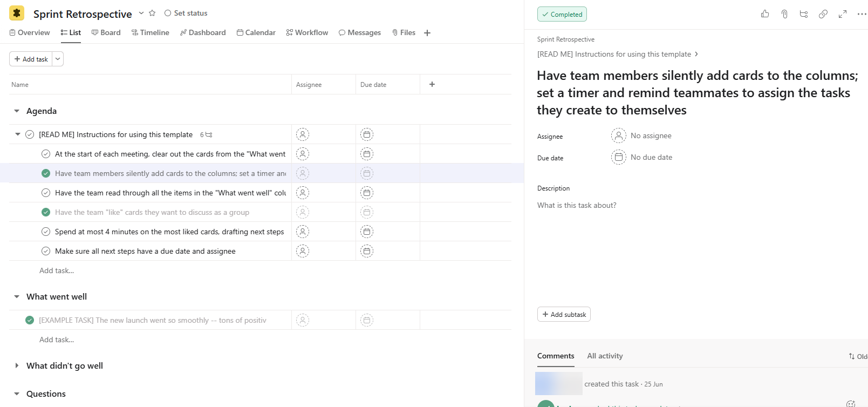Click No due date in task details

tap(642, 157)
